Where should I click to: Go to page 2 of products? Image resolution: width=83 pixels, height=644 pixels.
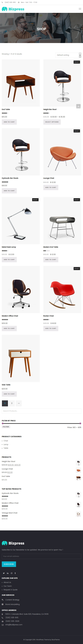point(12,403)
